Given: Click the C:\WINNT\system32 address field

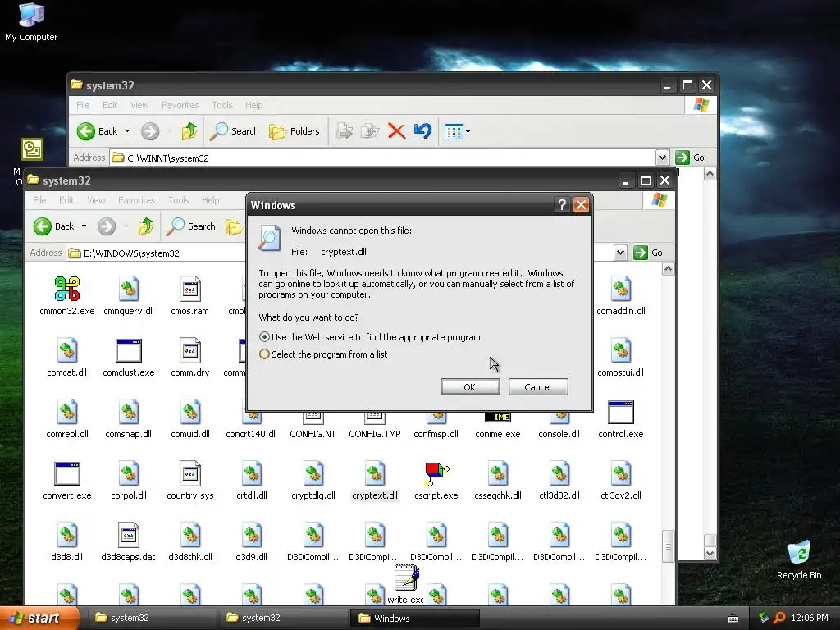Looking at the screenshot, I should pyautogui.click(x=384, y=157).
